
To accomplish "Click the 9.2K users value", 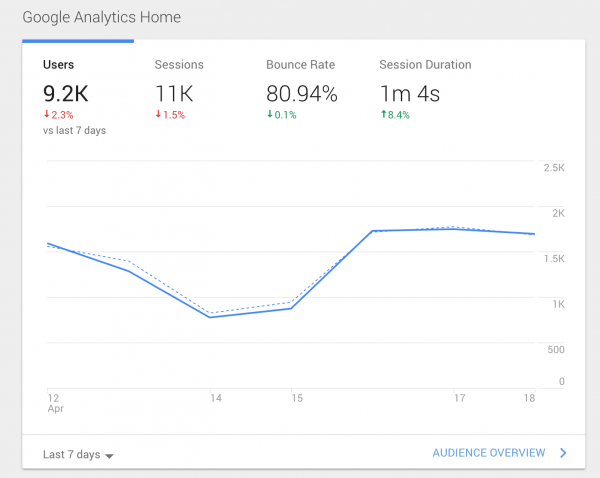I will point(65,94).
